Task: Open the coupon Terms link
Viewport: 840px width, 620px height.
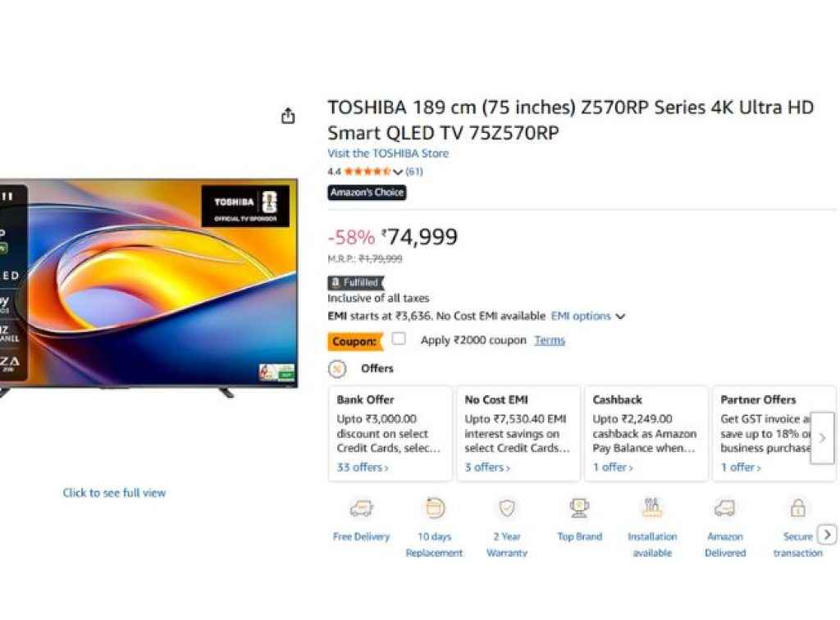Action: [550, 340]
